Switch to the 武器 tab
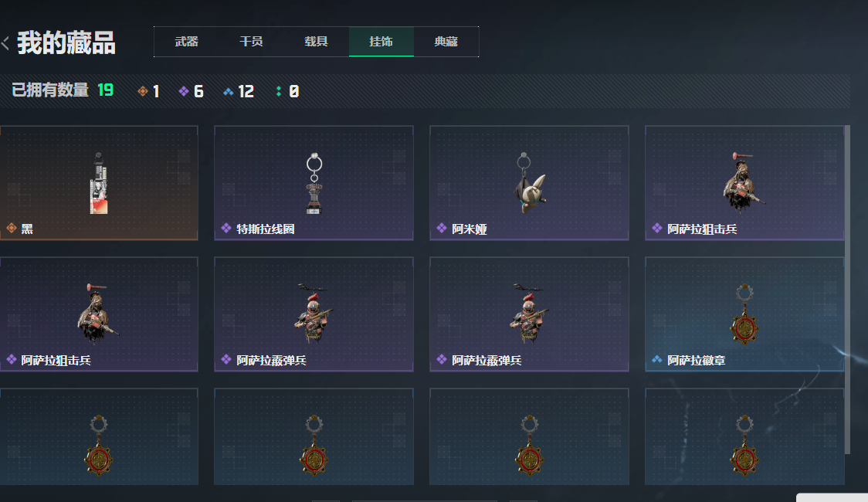The height and width of the screenshot is (502, 868). (187, 42)
